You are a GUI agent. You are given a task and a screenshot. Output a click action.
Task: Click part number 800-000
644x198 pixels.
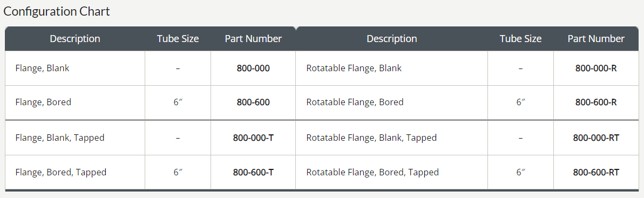coord(253,68)
